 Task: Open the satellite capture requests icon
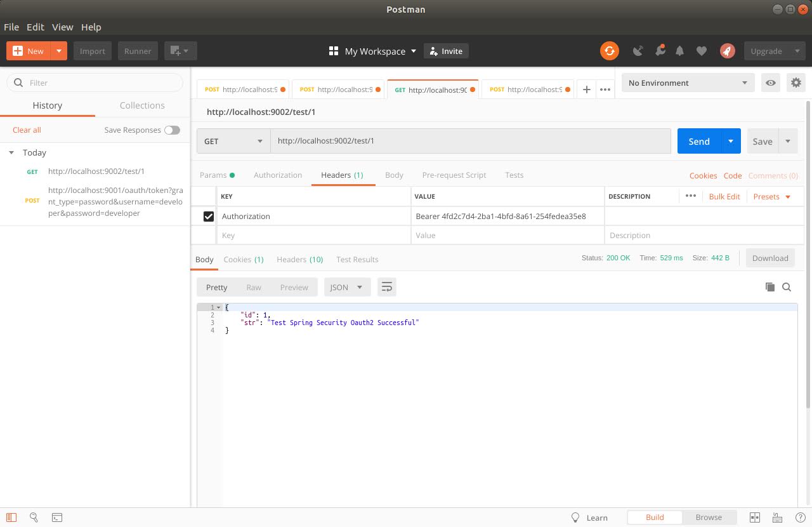coord(638,51)
